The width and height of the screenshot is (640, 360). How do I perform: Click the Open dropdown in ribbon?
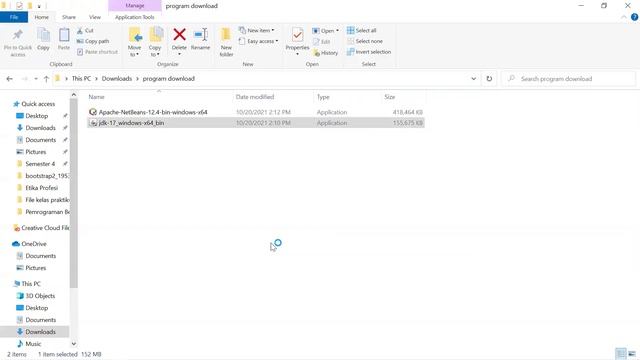pyautogui.click(x=325, y=31)
